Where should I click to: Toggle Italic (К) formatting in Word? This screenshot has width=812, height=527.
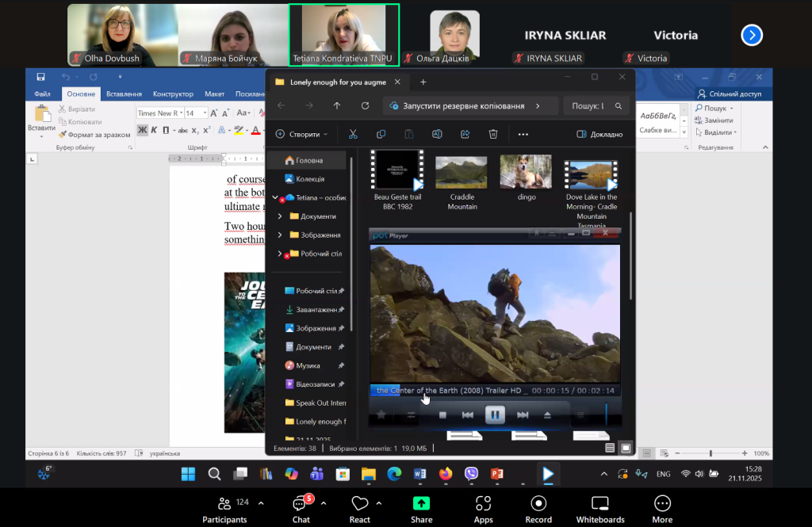[155, 131]
